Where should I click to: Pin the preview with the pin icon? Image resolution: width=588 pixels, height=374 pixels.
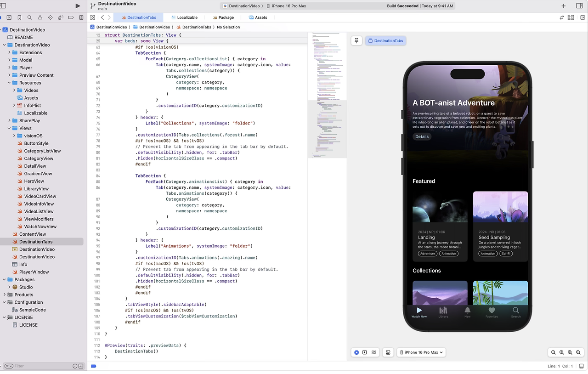point(356,40)
